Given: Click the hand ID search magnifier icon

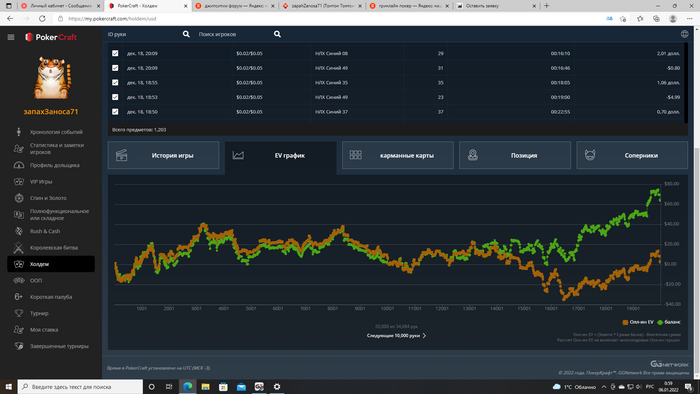Looking at the screenshot, I should [x=186, y=34].
